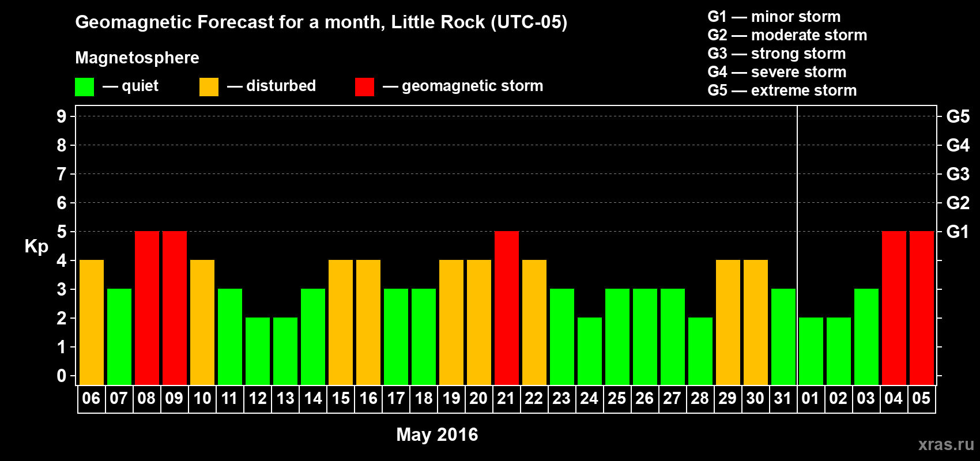Select the green bar for day 28
Image resolution: width=980 pixels, height=461 pixels.
click(x=700, y=352)
